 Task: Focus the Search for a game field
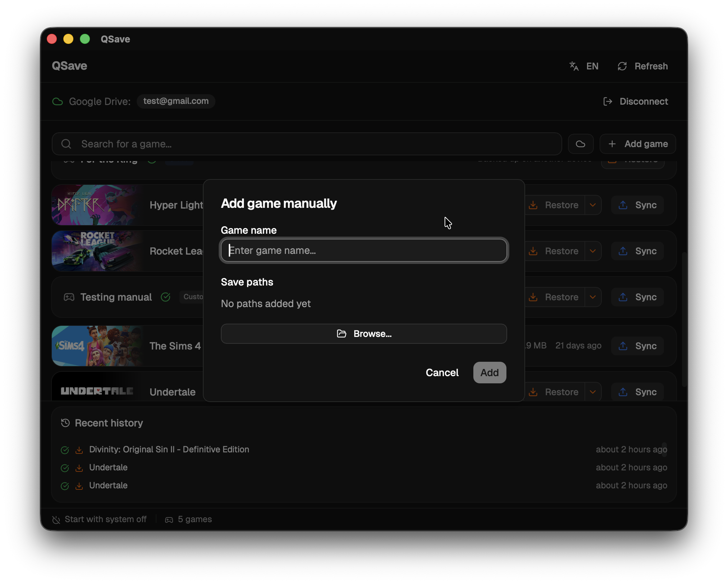point(307,144)
